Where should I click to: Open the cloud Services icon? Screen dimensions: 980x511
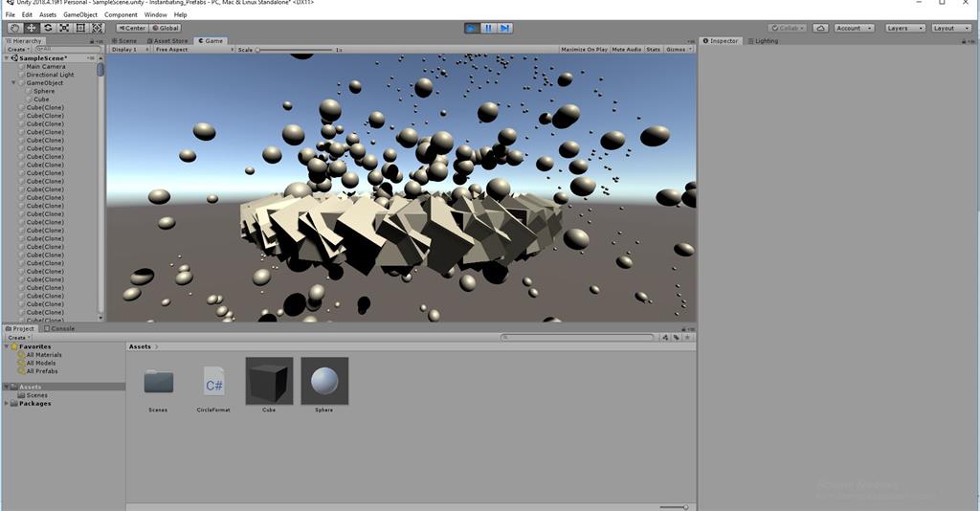click(820, 28)
